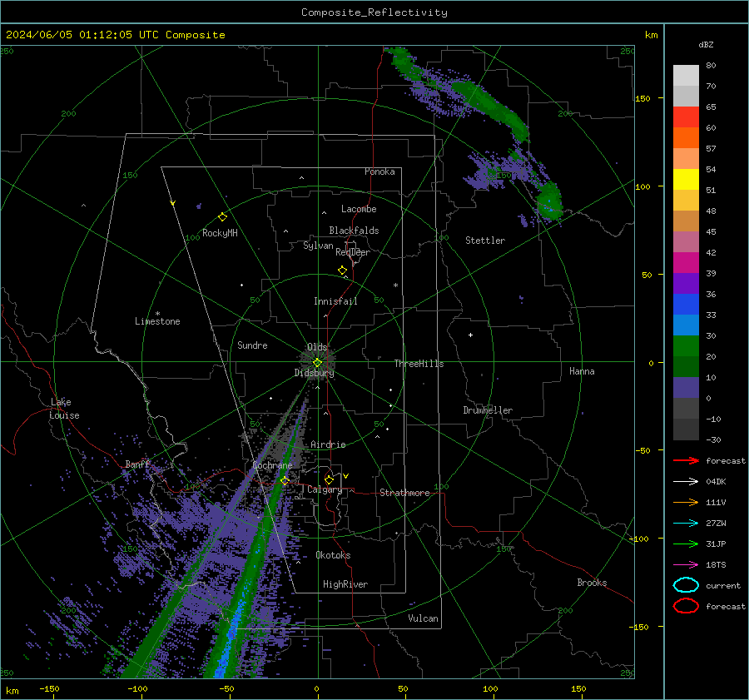Click the Cochrane town label
Viewport: 749px width, 700px height.
(x=272, y=465)
